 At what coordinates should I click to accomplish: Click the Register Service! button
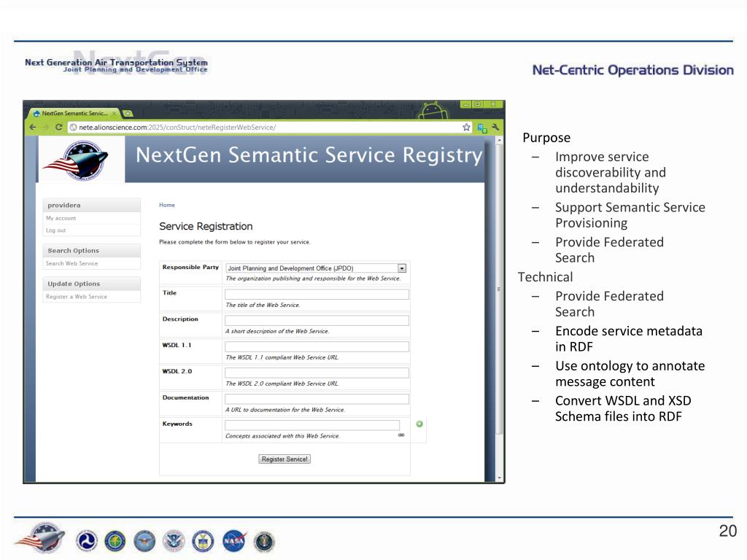pyautogui.click(x=285, y=459)
